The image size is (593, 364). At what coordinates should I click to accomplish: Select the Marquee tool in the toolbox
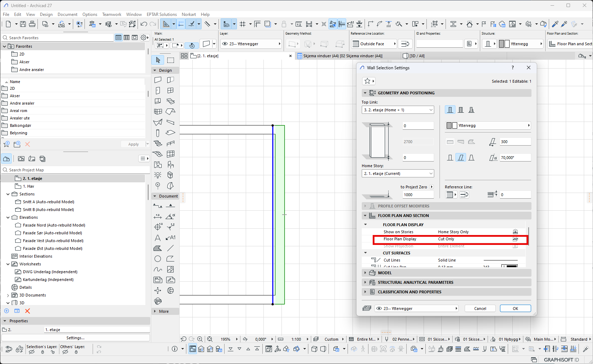point(170,60)
